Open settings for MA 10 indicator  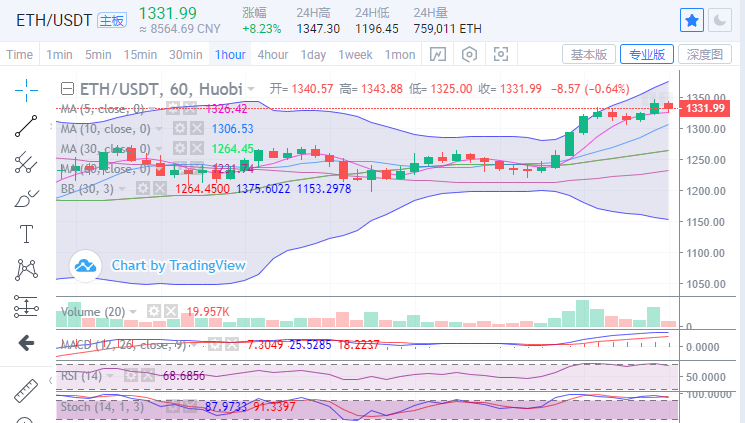(x=180, y=128)
